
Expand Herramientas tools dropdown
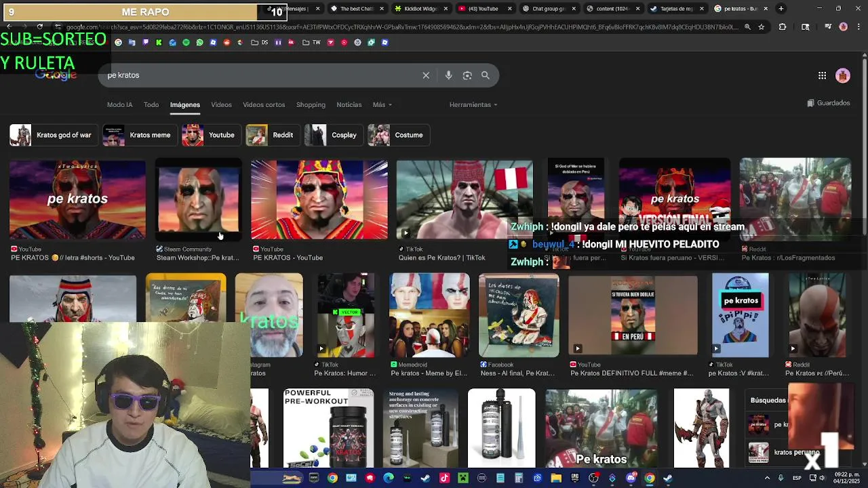473,104
